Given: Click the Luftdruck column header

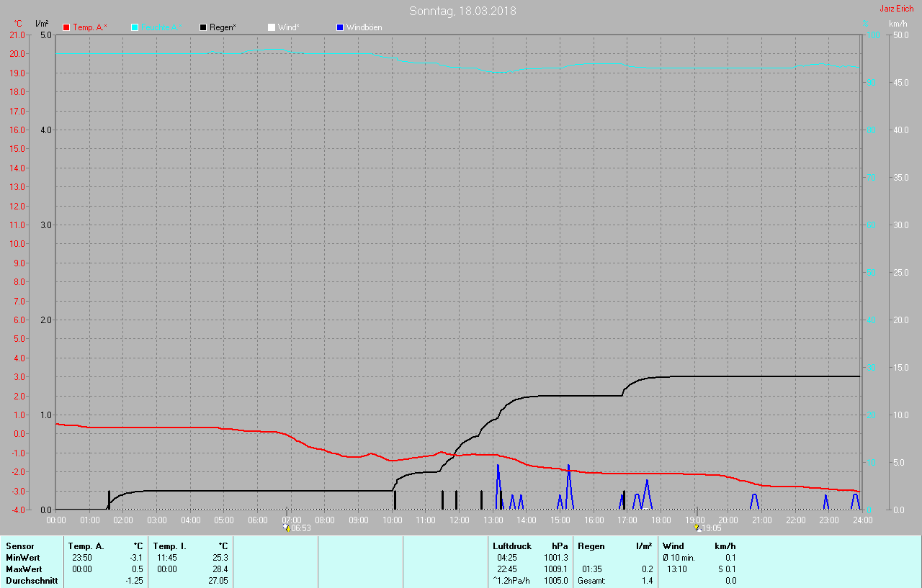Looking at the screenshot, I should 512,546.
